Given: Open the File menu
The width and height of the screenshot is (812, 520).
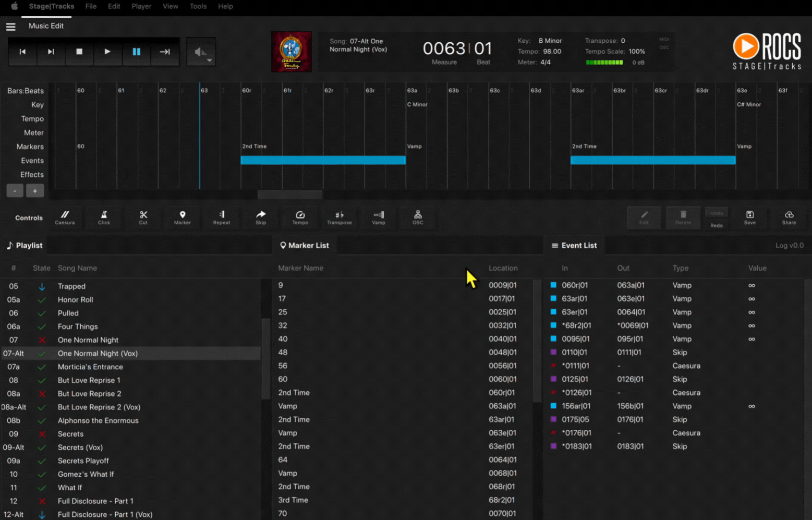Looking at the screenshot, I should (91, 6).
